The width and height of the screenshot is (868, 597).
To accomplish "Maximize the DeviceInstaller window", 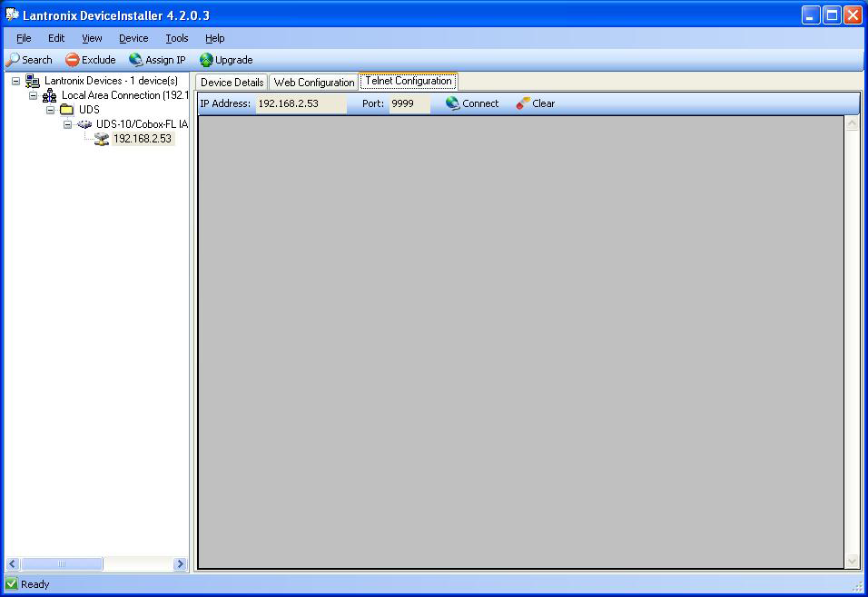I will [832, 15].
